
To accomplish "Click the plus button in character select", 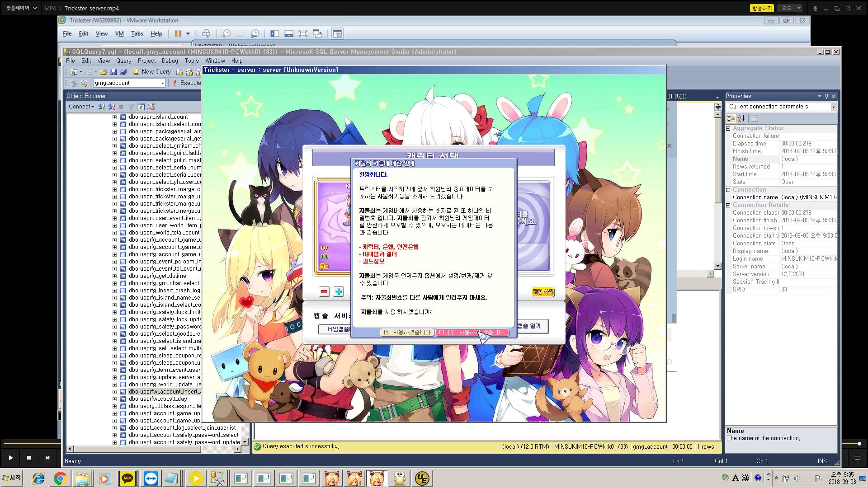I will tap(338, 292).
